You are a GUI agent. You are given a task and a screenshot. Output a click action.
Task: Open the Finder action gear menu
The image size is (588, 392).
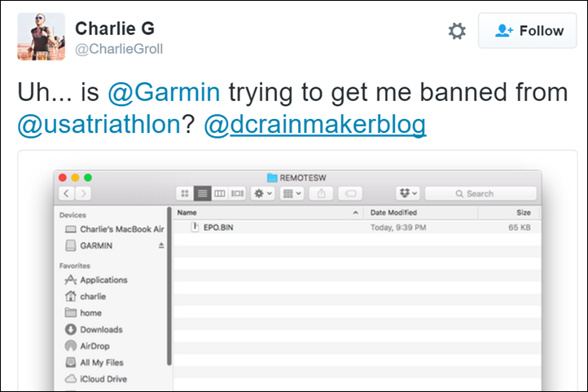pos(263,194)
